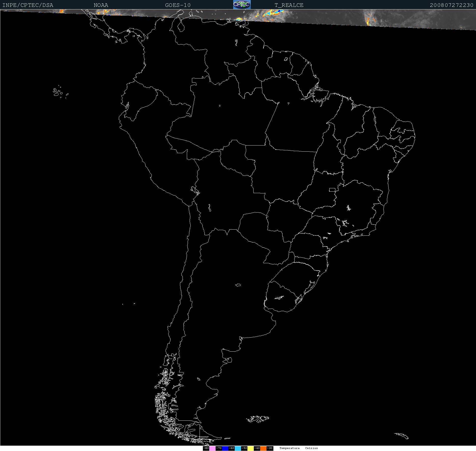Click the -80 legend value box
The height and width of the screenshot is (451, 476).
(206, 448)
